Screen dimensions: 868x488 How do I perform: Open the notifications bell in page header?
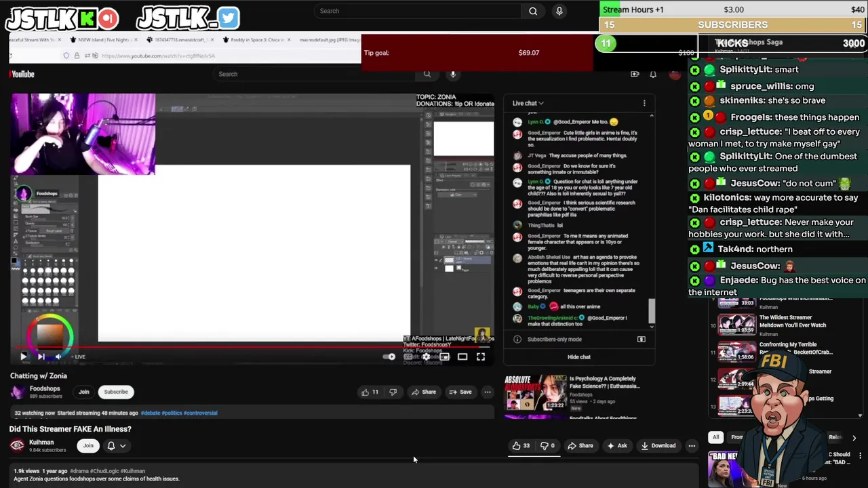pyautogui.click(x=653, y=74)
